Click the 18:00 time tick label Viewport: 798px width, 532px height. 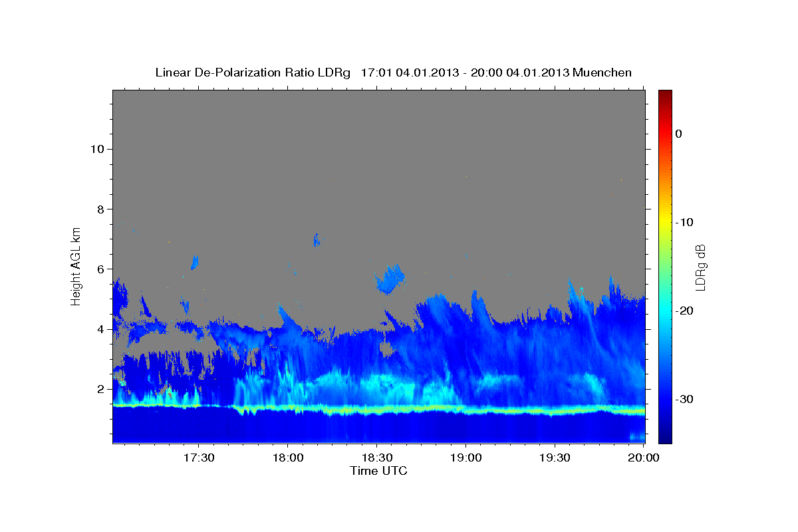(x=287, y=458)
